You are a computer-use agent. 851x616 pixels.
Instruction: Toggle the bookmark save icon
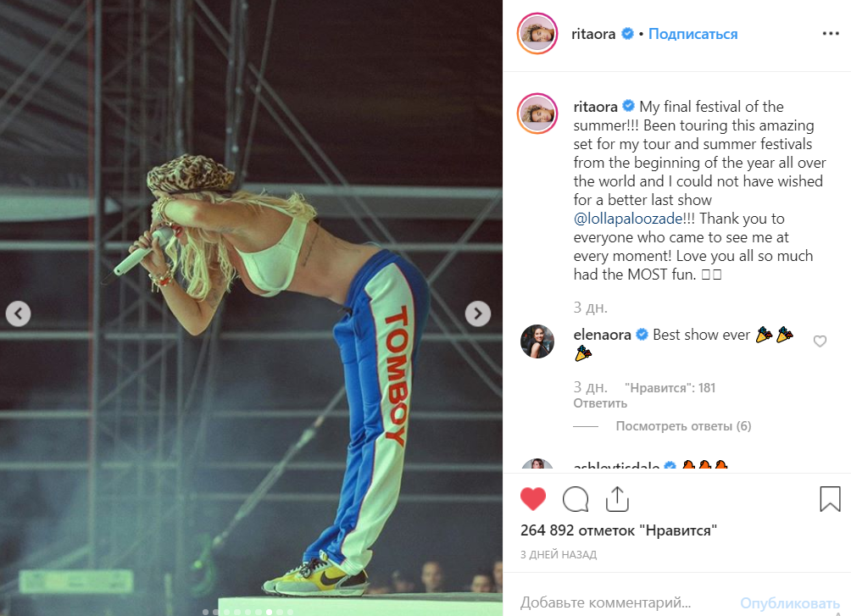(x=830, y=499)
